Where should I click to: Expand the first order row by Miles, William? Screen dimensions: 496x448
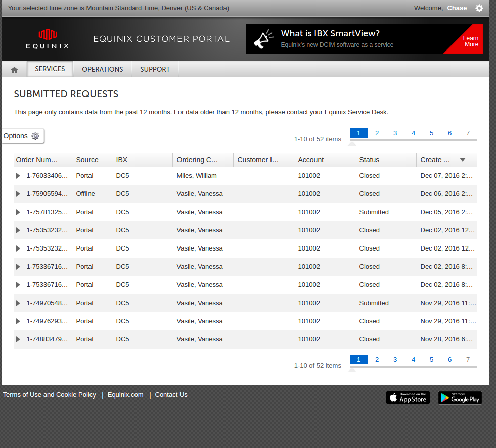point(18,176)
